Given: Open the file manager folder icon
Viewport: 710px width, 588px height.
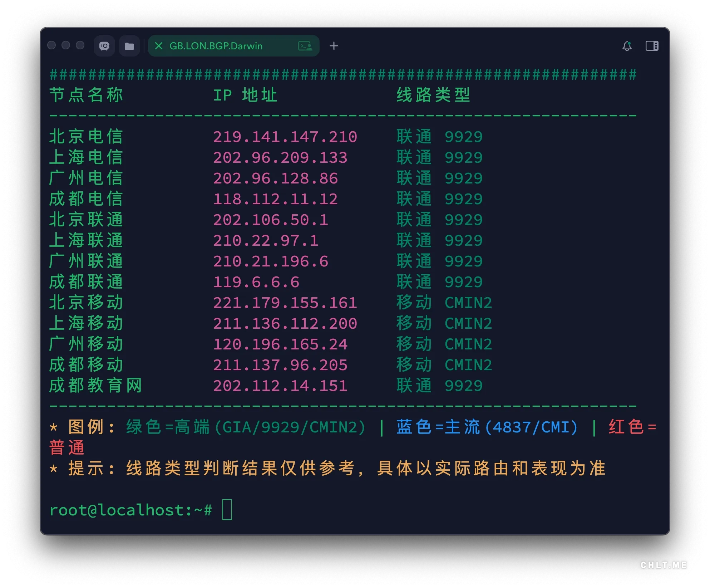Looking at the screenshot, I should pos(129,46).
